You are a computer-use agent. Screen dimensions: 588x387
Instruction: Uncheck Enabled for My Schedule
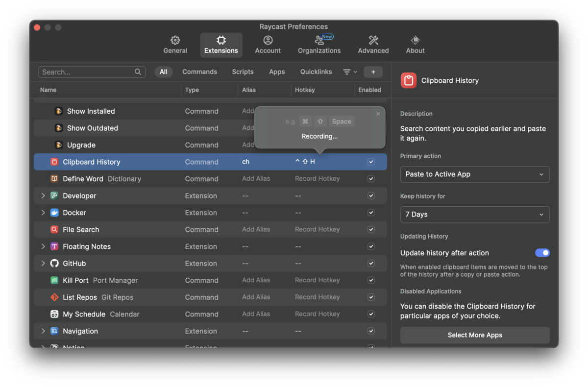(x=371, y=314)
